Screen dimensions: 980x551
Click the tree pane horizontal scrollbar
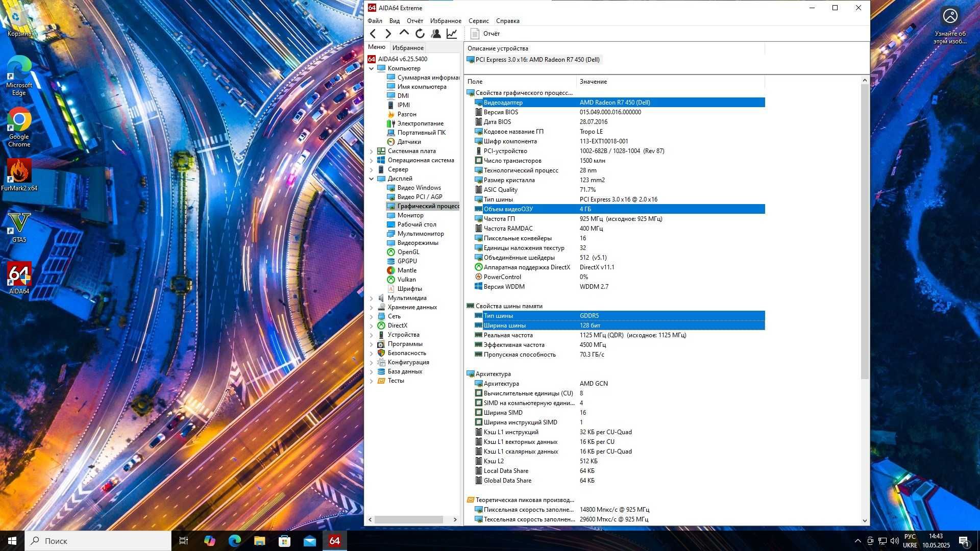(408, 519)
